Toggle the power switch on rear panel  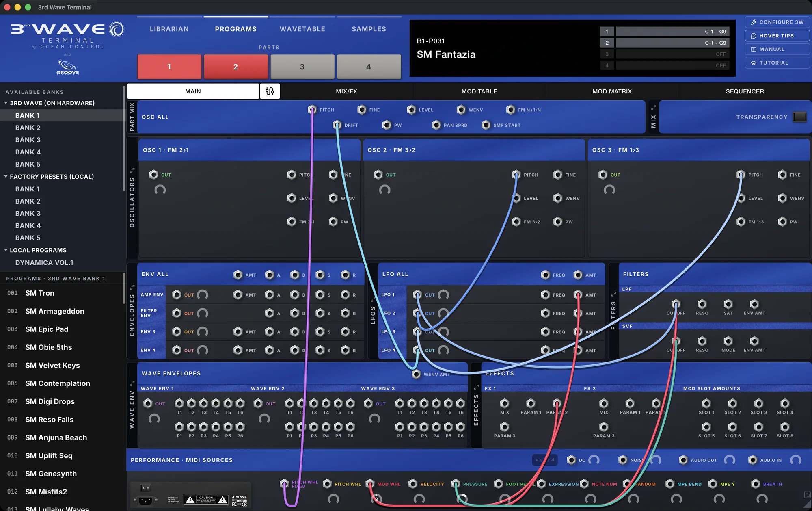145,488
